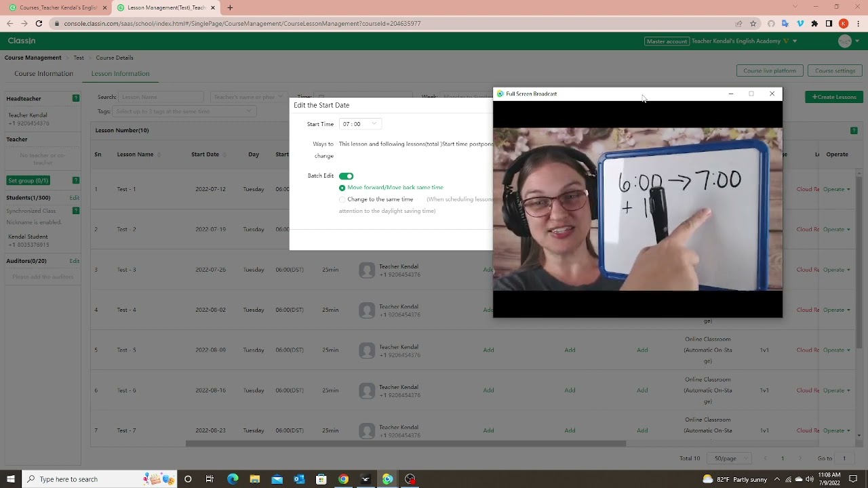Viewport: 868px width, 488px height.
Task: Open the Start Time 07:00 dropdown
Action: (x=359, y=124)
